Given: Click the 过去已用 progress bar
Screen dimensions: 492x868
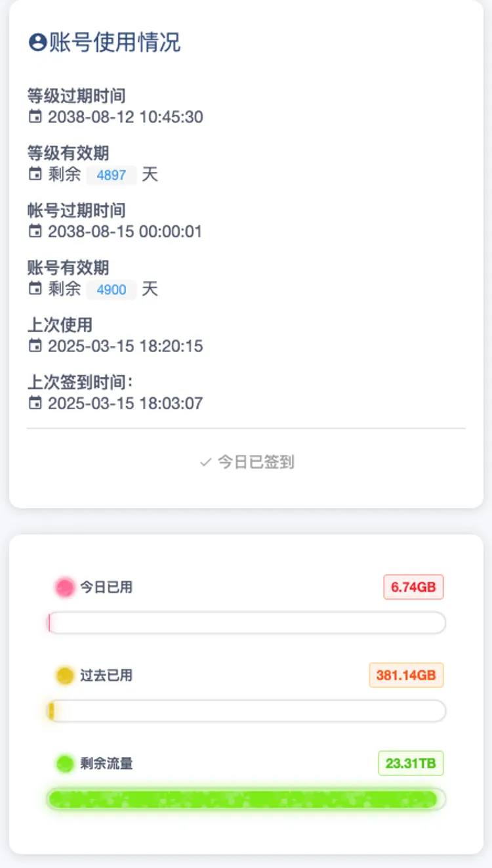Looking at the screenshot, I should [247, 711].
